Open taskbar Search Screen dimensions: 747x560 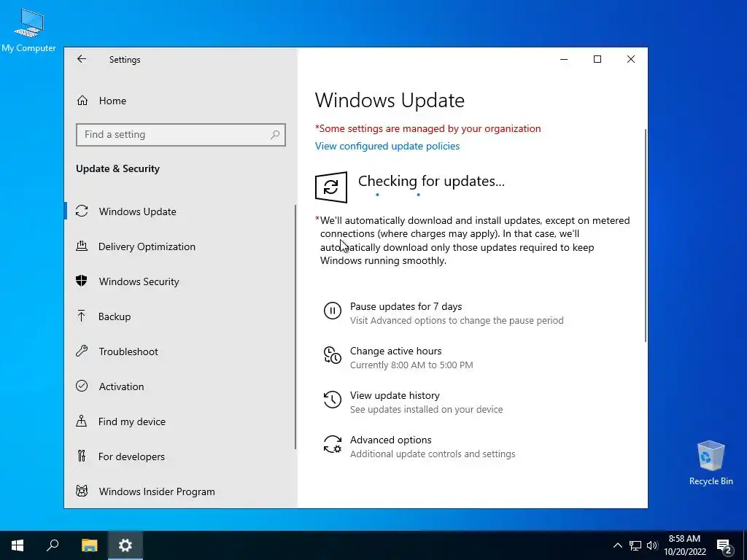[x=53, y=545]
